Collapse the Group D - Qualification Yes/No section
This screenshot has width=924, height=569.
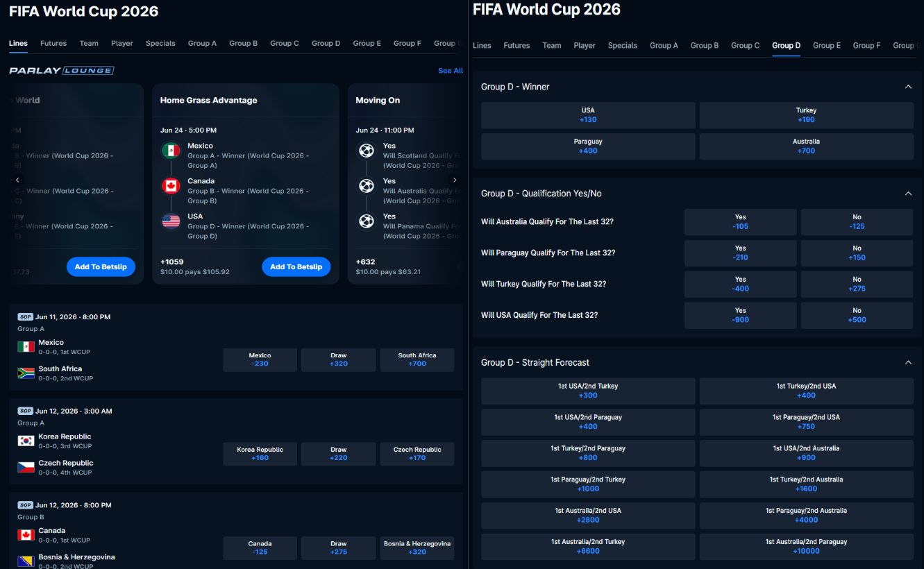click(908, 194)
